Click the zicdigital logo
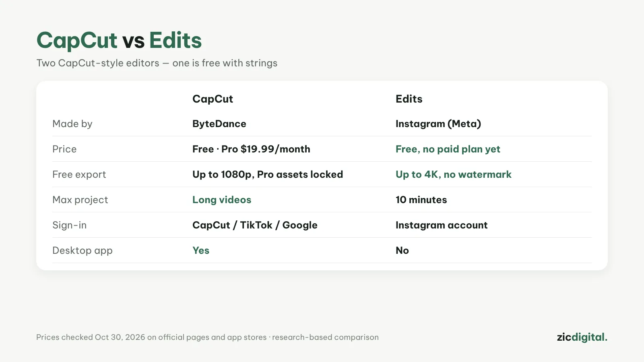 point(582,337)
